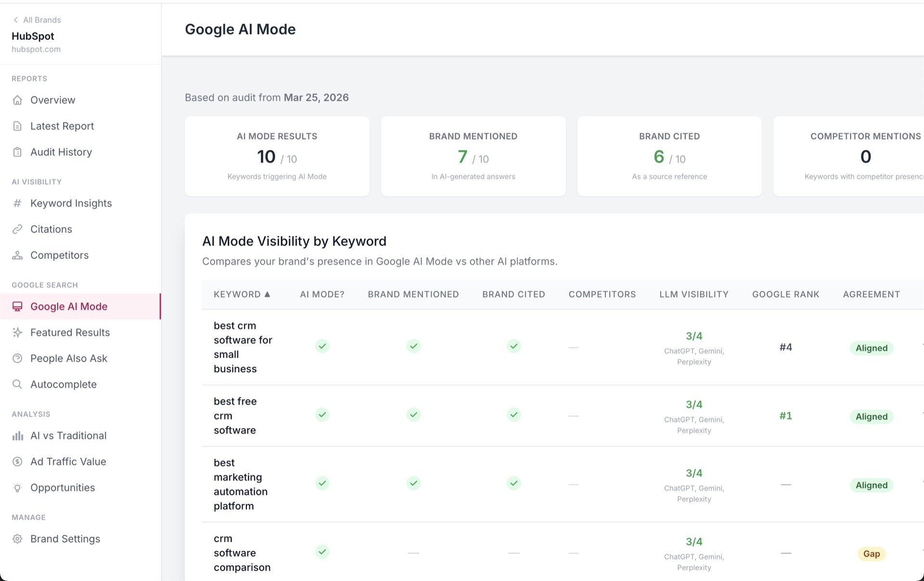The height and width of the screenshot is (581, 924).
Task: Click Brand Cited checkmark for best free crm software
Action: click(514, 414)
